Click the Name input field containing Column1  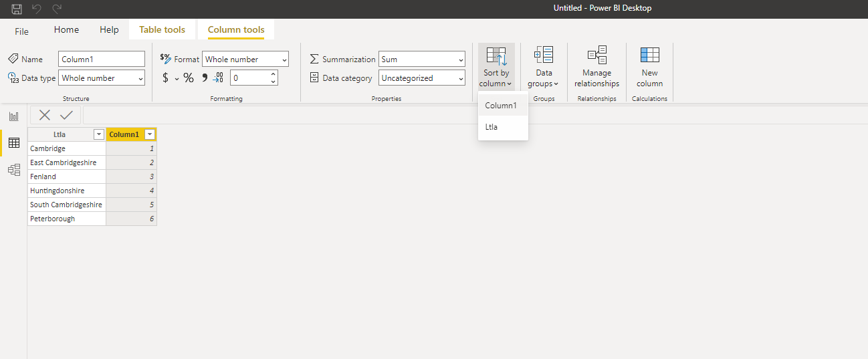pyautogui.click(x=102, y=59)
